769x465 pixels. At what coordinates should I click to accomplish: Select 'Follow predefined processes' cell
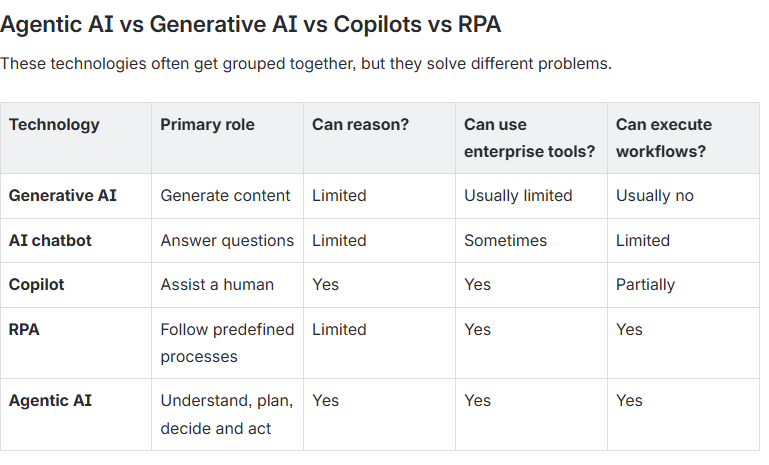coord(227,343)
